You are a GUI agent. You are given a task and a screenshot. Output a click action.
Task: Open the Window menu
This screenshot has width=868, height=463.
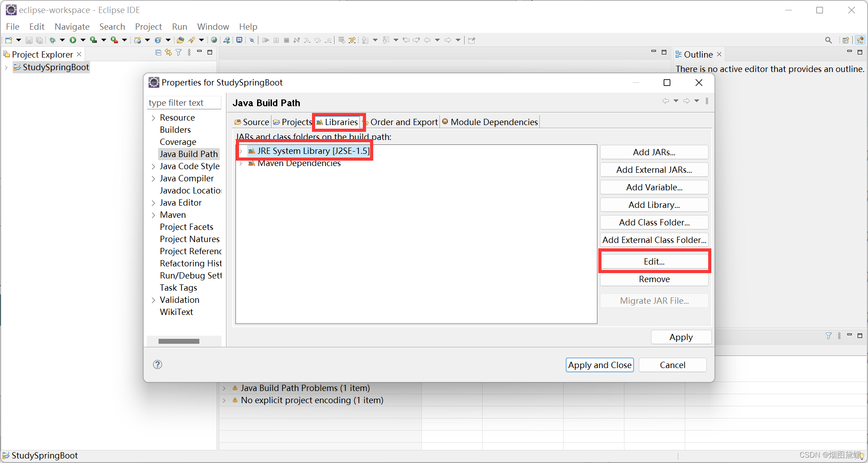coord(213,27)
